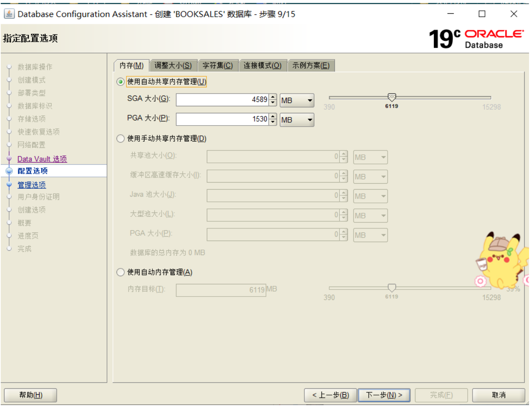The width and height of the screenshot is (532, 408).
Task: Click the 大型池大小 input field
Action: pos(273,215)
